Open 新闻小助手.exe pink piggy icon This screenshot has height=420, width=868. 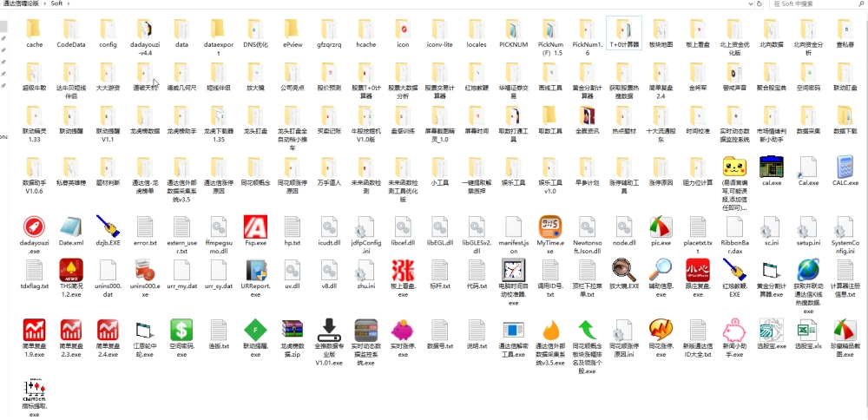pyautogui.click(x=734, y=330)
